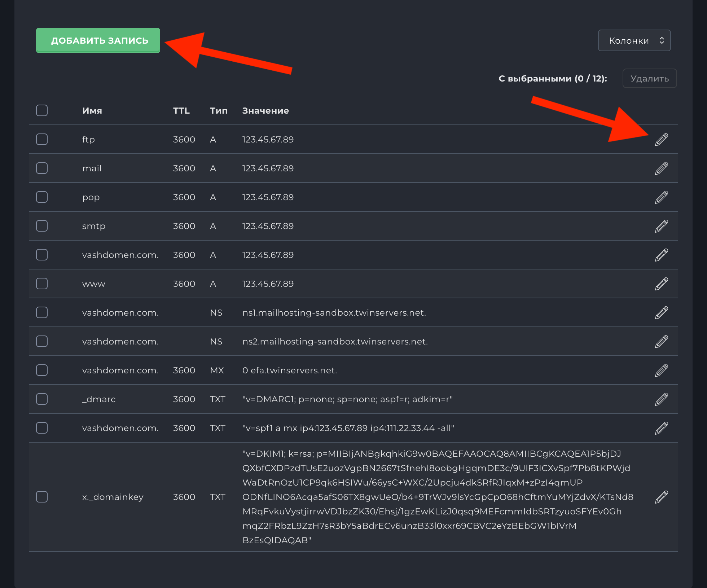Click the x._domainkey name cell
Screen dimensions: 707x588
113,497
